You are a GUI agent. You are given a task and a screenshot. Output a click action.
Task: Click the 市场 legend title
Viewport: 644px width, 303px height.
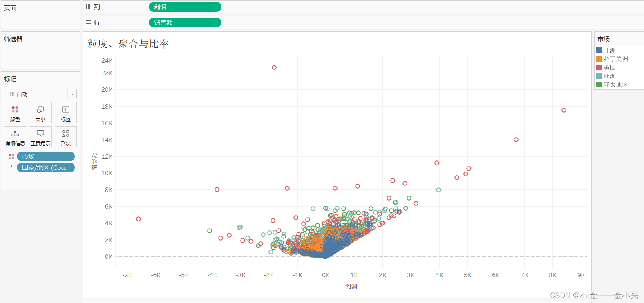pos(604,39)
